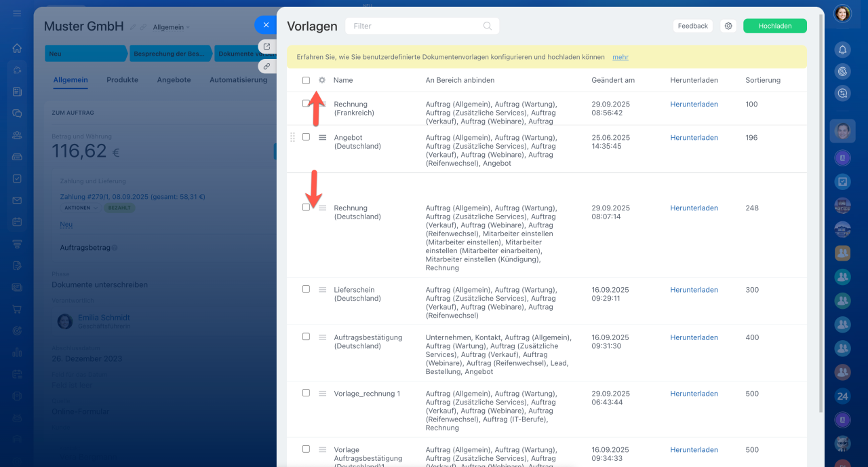Viewport: 868px width, 467px height.
Task: Open row menu for Vorlage_rechnung 1
Action: click(322, 393)
